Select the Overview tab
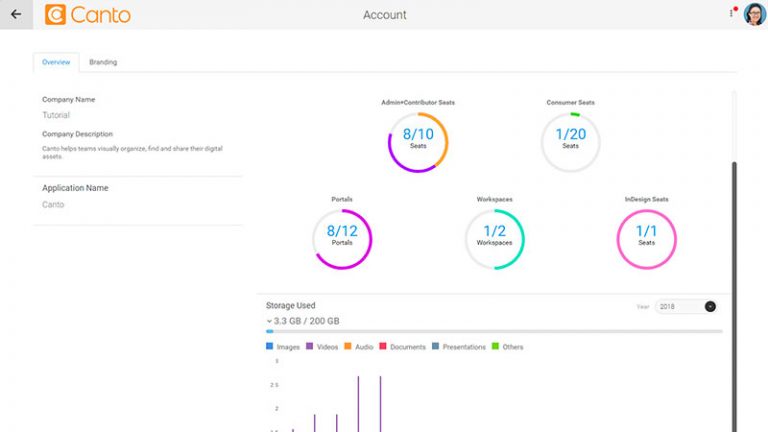The image size is (768, 432). pos(56,62)
